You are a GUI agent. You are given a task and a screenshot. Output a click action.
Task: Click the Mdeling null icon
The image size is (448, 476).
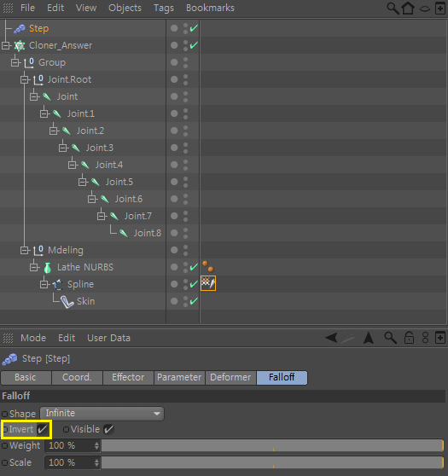(x=38, y=251)
